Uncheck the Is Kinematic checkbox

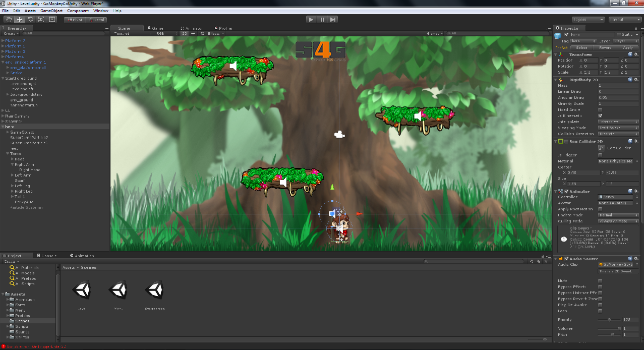click(600, 115)
